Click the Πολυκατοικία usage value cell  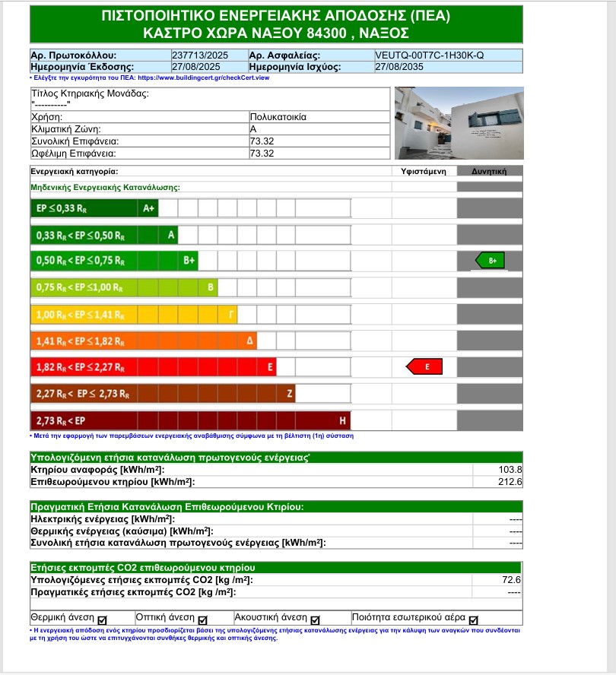tap(319, 117)
